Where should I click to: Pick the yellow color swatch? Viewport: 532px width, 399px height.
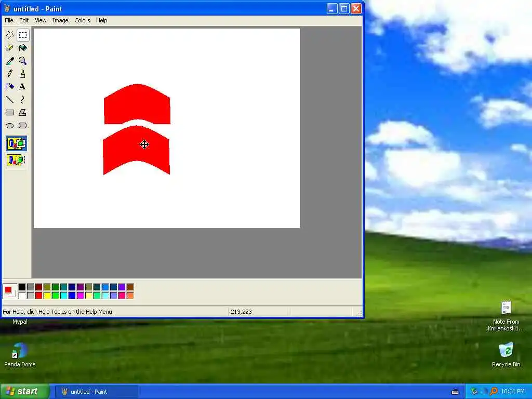pyautogui.click(x=47, y=296)
